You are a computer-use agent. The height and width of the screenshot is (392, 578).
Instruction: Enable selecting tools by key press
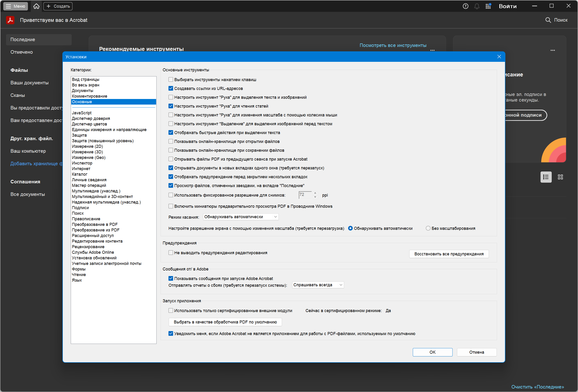tap(171, 79)
